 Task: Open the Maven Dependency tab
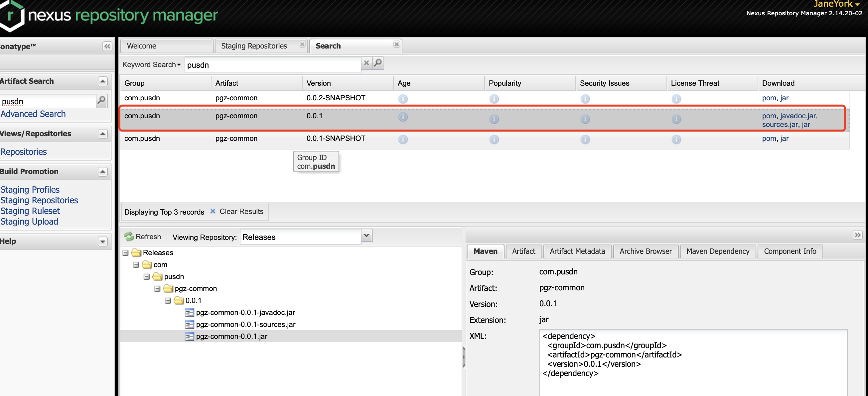pos(717,251)
